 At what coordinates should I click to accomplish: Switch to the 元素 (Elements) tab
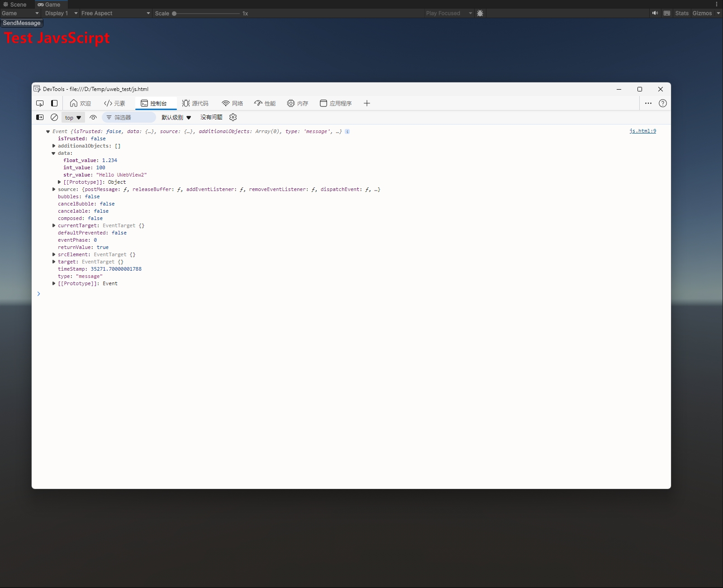pos(115,103)
